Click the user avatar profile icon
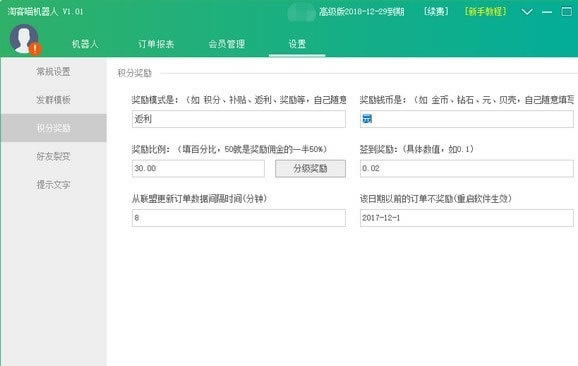The image size is (578, 366). pos(24,39)
